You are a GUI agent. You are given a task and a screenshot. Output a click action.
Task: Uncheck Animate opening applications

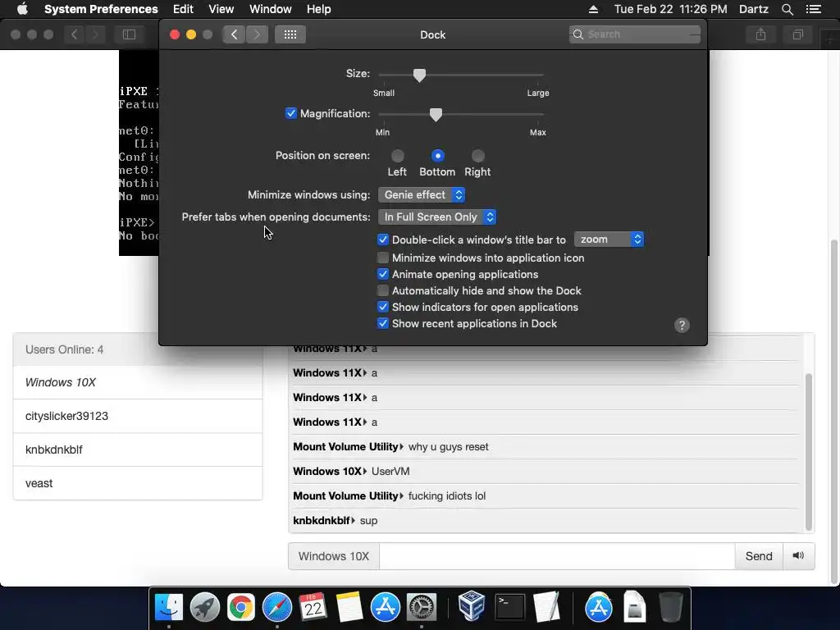(x=383, y=274)
